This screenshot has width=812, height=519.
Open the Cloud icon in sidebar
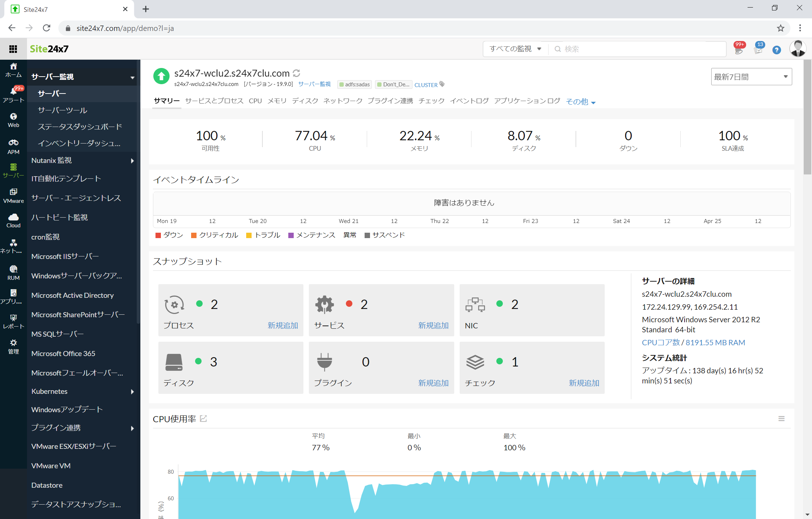[x=13, y=217]
